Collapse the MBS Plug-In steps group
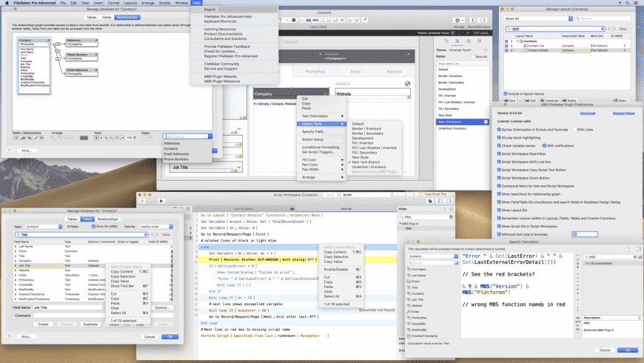The width and height of the screenshot is (644, 363). coord(400,224)
